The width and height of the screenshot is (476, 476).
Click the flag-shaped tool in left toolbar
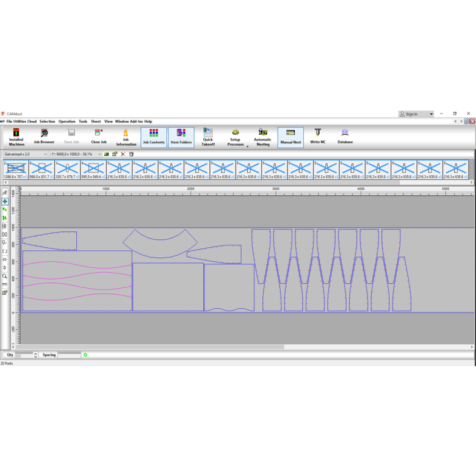pos(4,242)
